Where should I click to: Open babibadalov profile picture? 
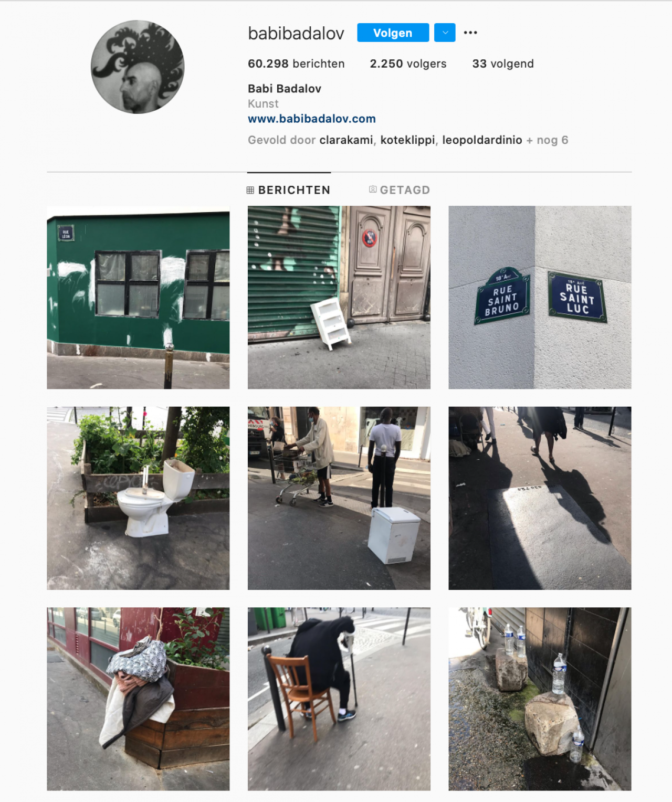(x=138, y=67)
